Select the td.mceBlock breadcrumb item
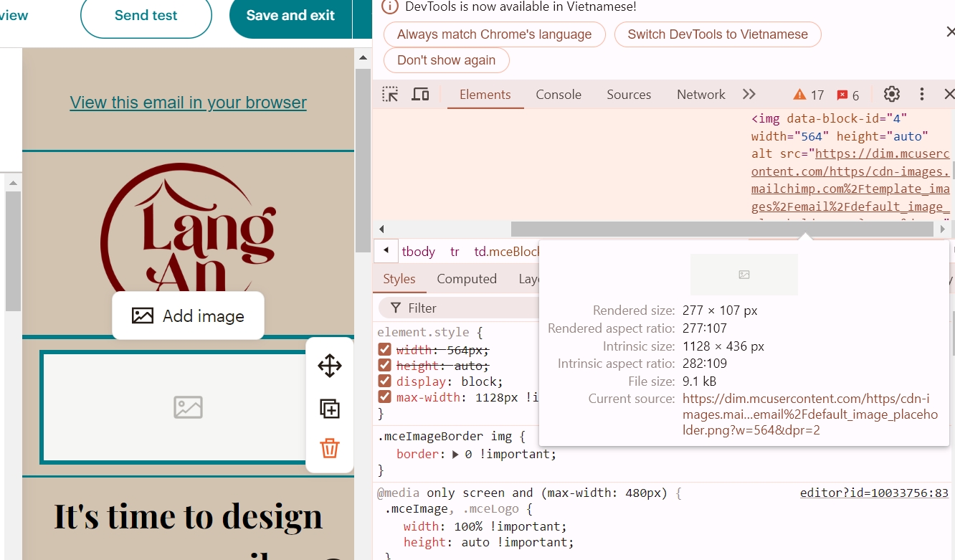Viewport: 955px width, 560px height. pos(506,252)
